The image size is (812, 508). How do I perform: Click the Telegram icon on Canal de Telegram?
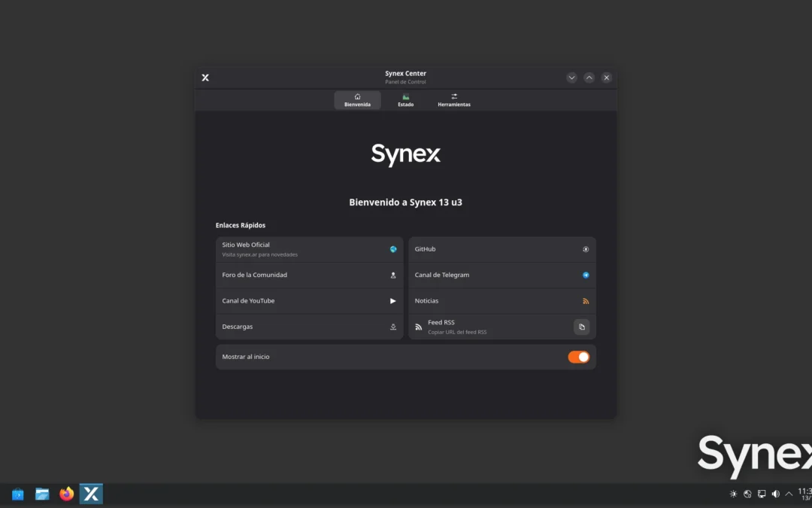[x=585, y=275]
